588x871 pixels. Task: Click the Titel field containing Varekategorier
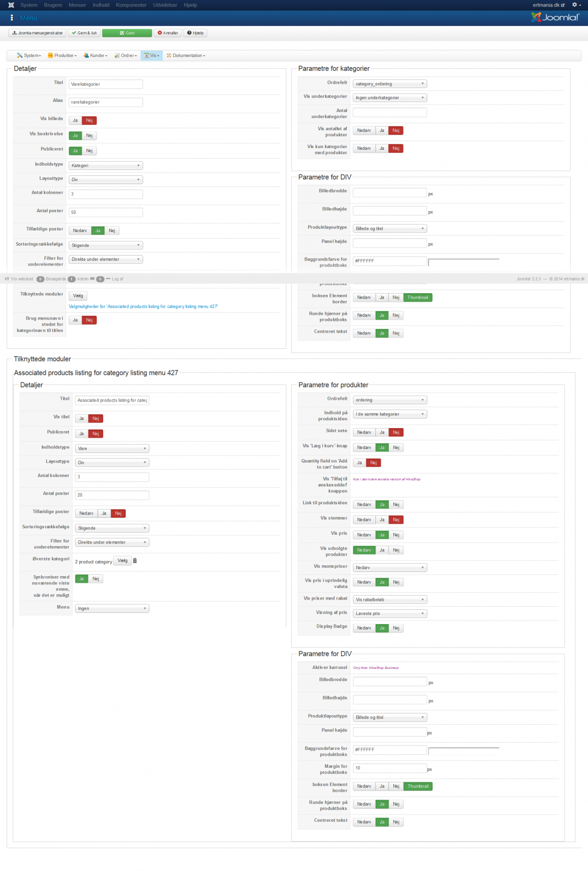point(106,84)
